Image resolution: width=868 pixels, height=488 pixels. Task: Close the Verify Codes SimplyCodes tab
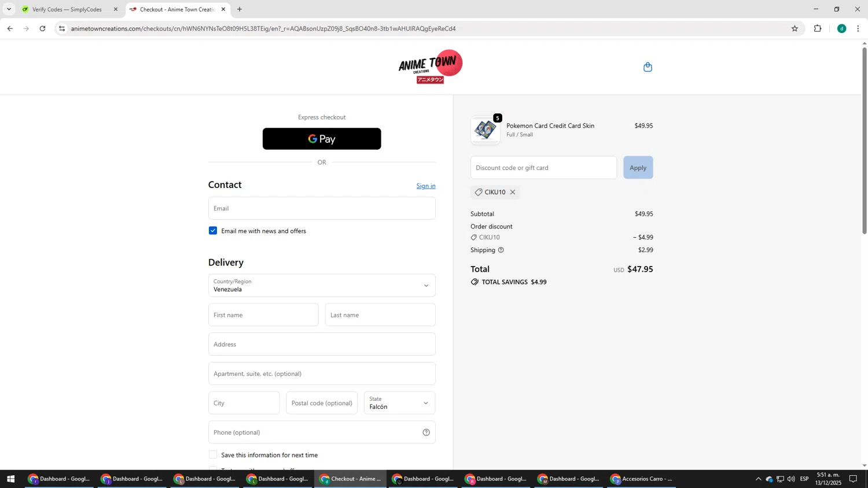[x=115, y=9]
